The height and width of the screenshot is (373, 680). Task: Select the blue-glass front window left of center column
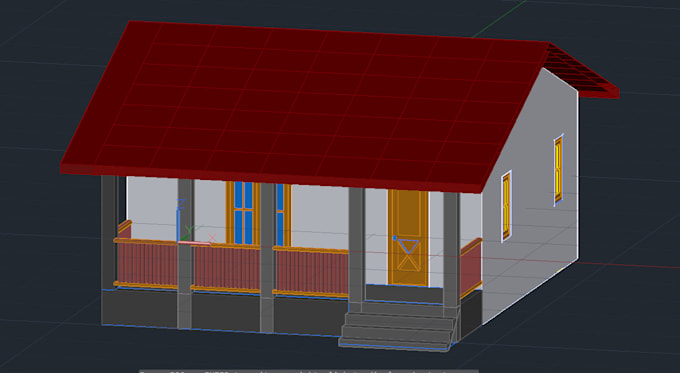243,213
